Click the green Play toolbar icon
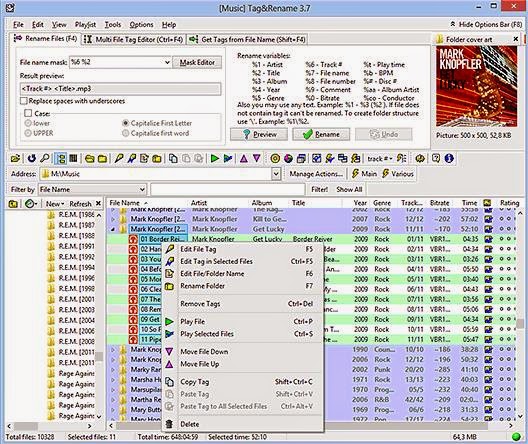This screenshot has width=528, height=444. tap(214, 158)
